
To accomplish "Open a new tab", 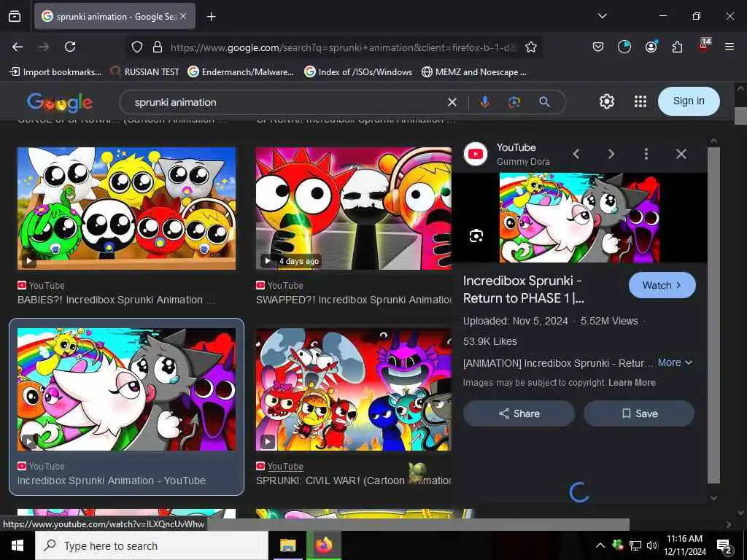I will 211,17.
